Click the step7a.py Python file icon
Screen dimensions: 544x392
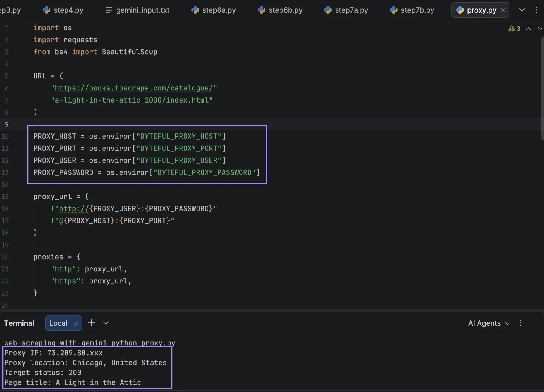(x=328, y=10)
